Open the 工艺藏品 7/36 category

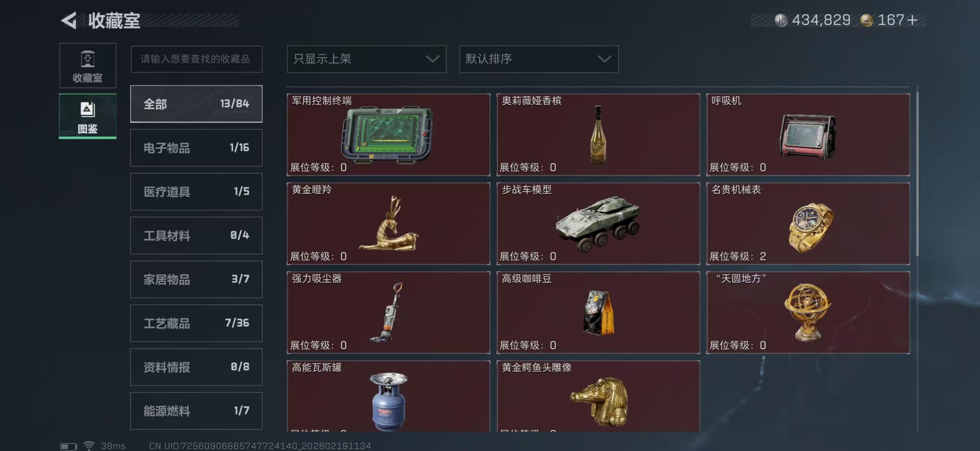(x=196, y=323)
